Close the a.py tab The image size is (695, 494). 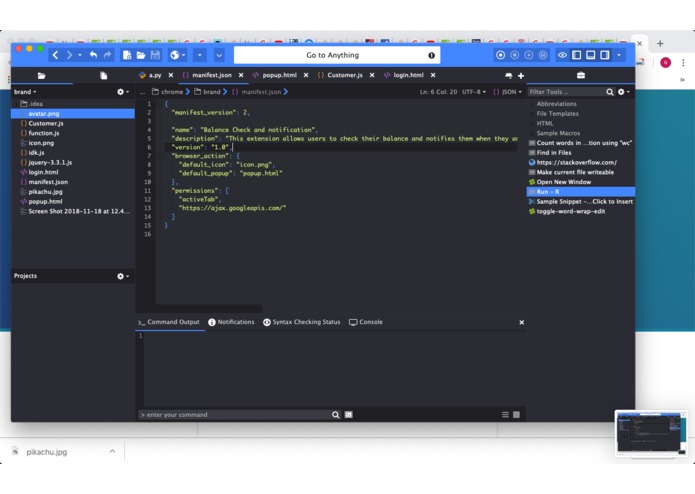coord(171,75)
